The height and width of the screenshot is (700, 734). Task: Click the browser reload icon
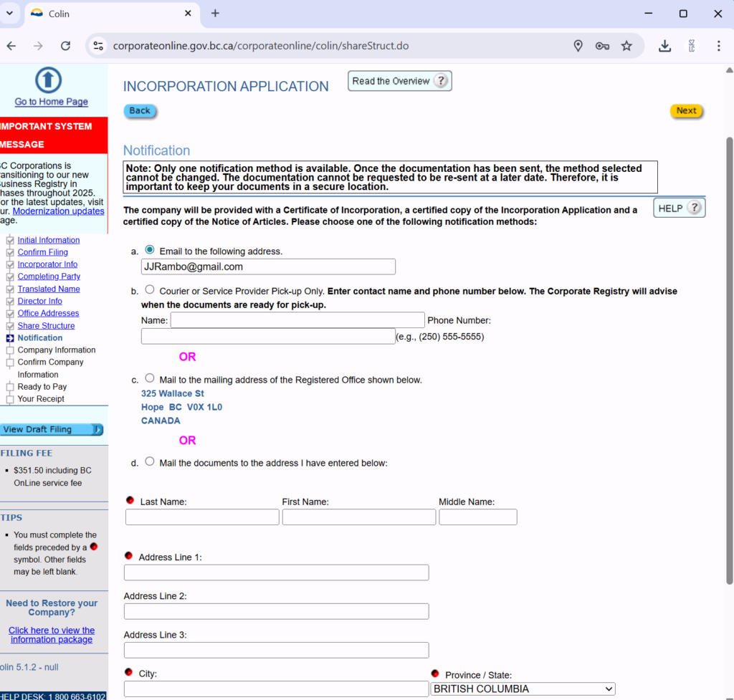(x=65, y=46)
